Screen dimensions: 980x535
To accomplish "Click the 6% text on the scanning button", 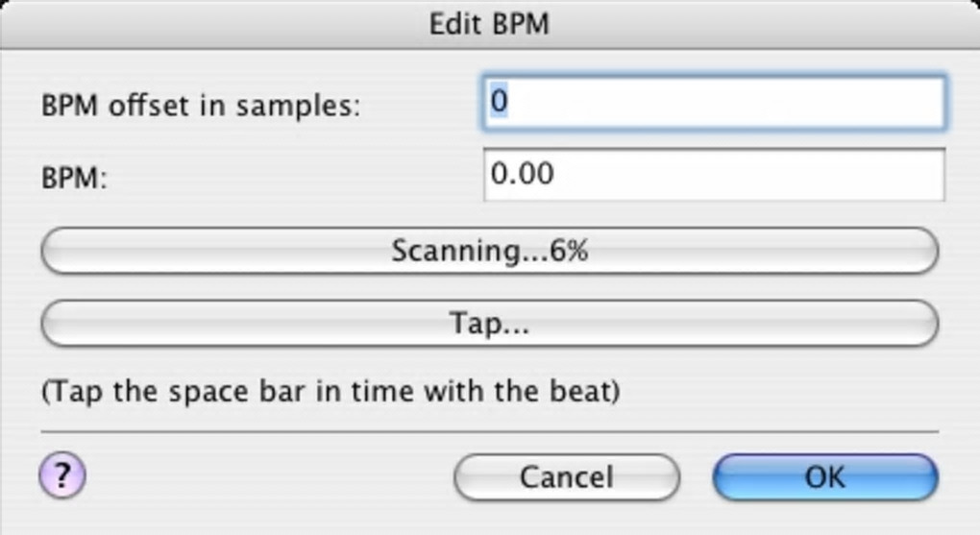I will [x=570, y=252].
